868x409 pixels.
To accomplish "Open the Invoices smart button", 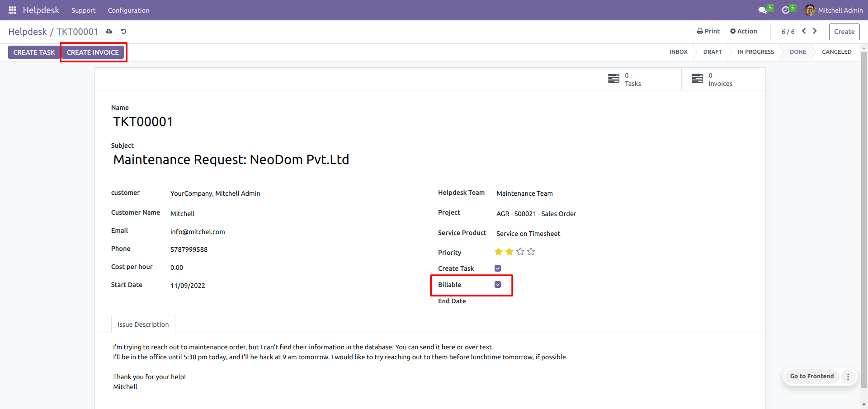I will pos(723,79).
